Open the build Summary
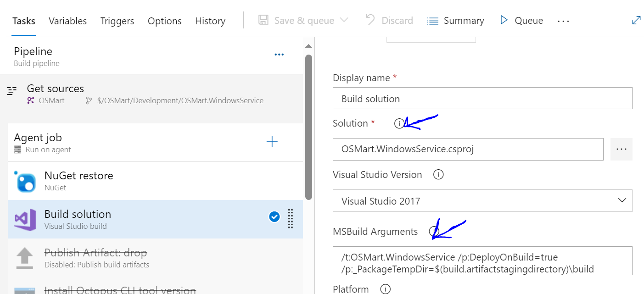 point(455,21)
